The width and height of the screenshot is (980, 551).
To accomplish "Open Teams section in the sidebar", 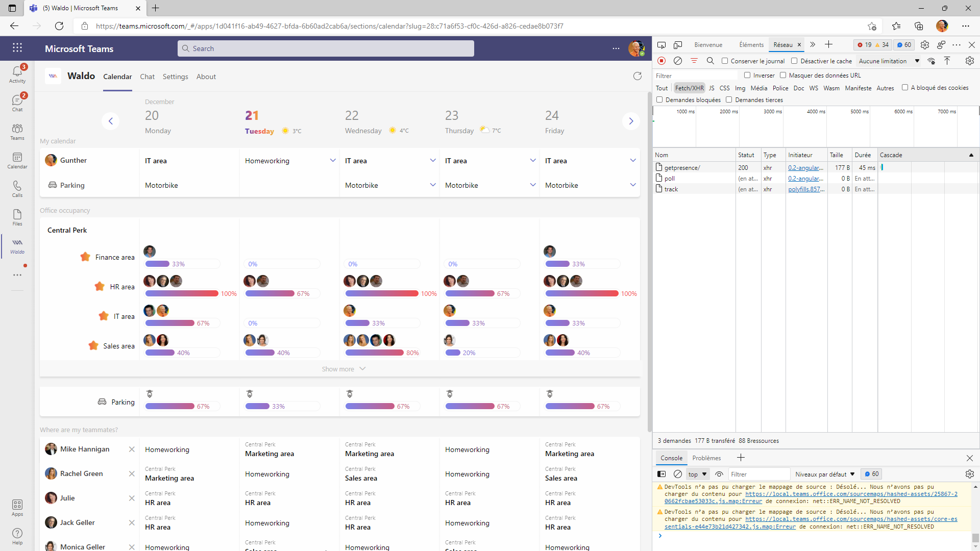I will pos(17,131).
